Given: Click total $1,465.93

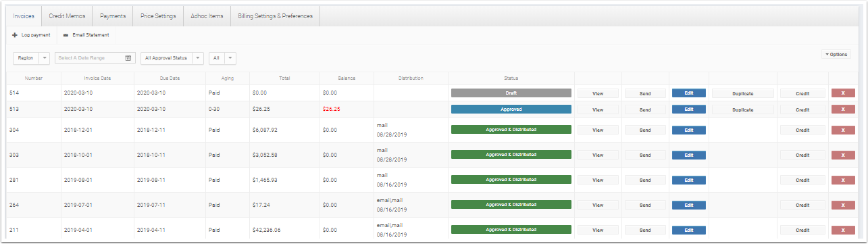Looking at the screenshot, I should (x=264, y=180).
